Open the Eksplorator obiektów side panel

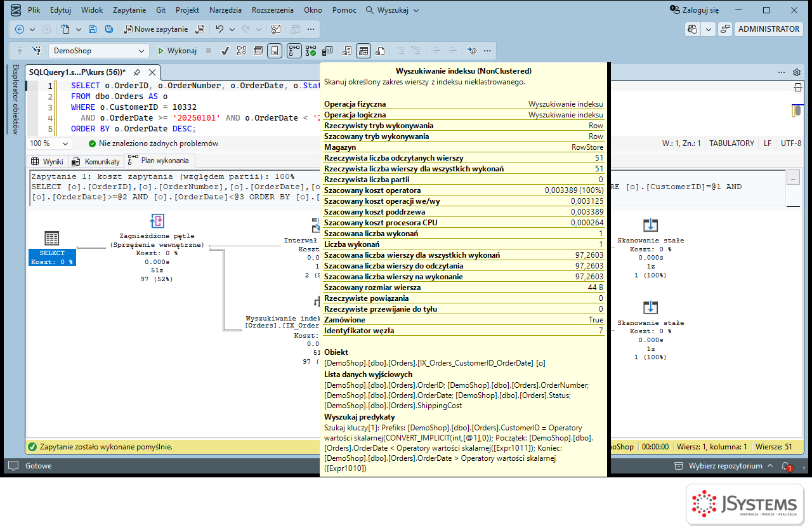[16, 99]
